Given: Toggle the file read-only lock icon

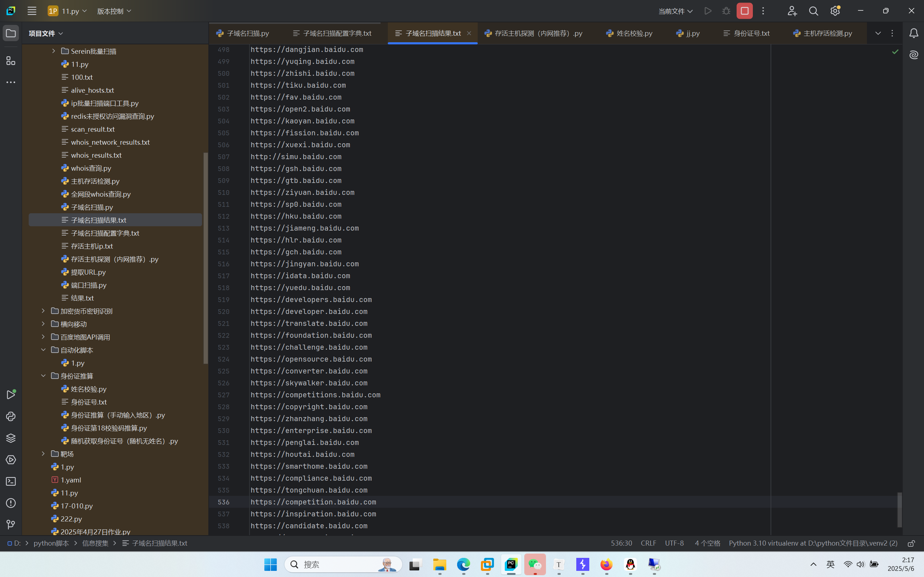Looking at the screenshot, I should [911, 543].
